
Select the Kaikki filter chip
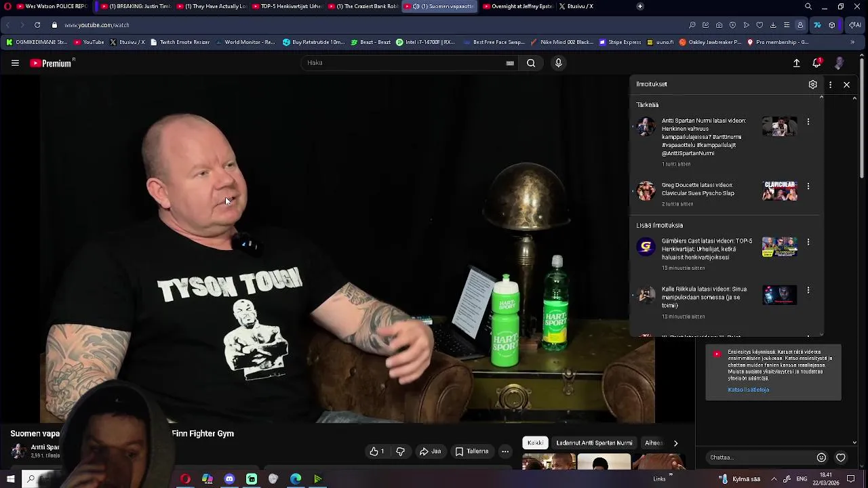[x=535, y=443]
